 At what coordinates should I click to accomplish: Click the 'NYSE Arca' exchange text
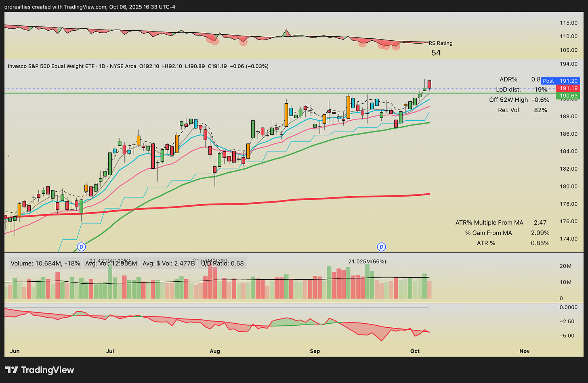pos(123,66)
